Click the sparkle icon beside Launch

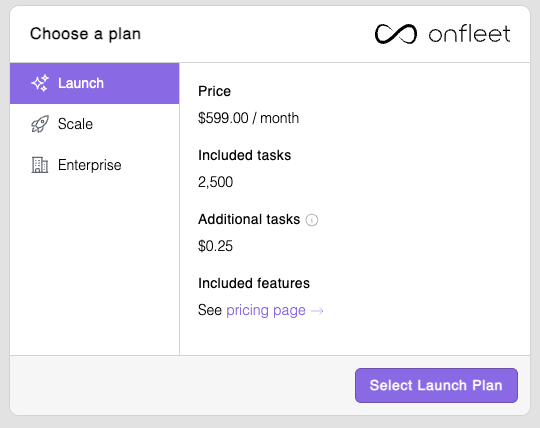click(x=40, y=83)
